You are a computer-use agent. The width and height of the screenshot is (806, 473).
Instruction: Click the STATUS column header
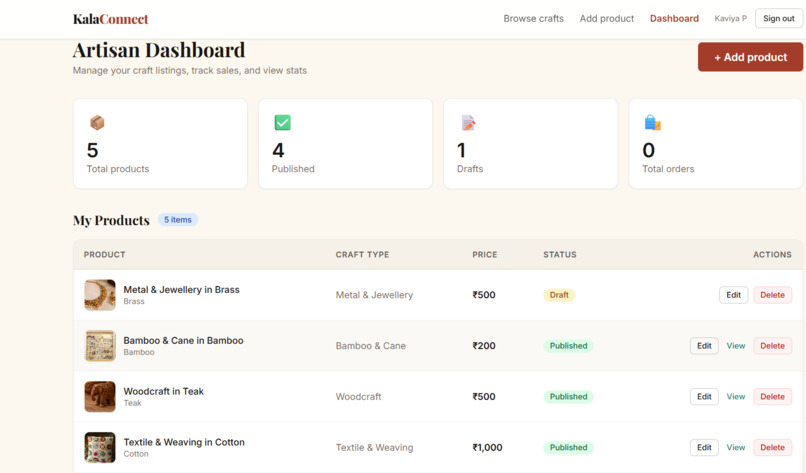pyautogui.click(x=560, y=254)
